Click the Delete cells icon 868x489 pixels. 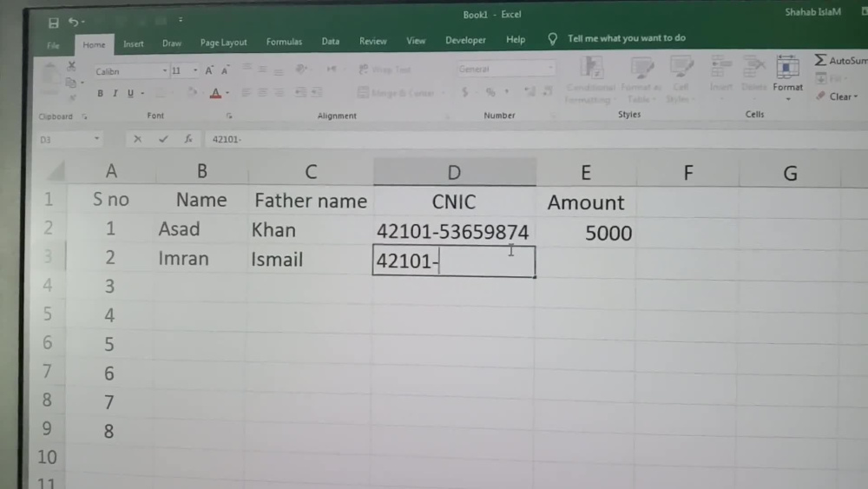pos(753,68)
